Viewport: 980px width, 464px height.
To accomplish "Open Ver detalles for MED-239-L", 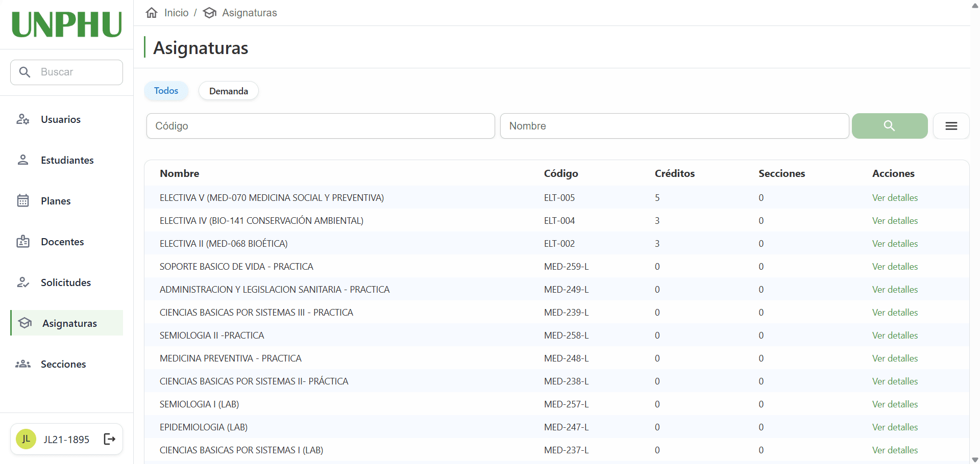I will 895,313.
